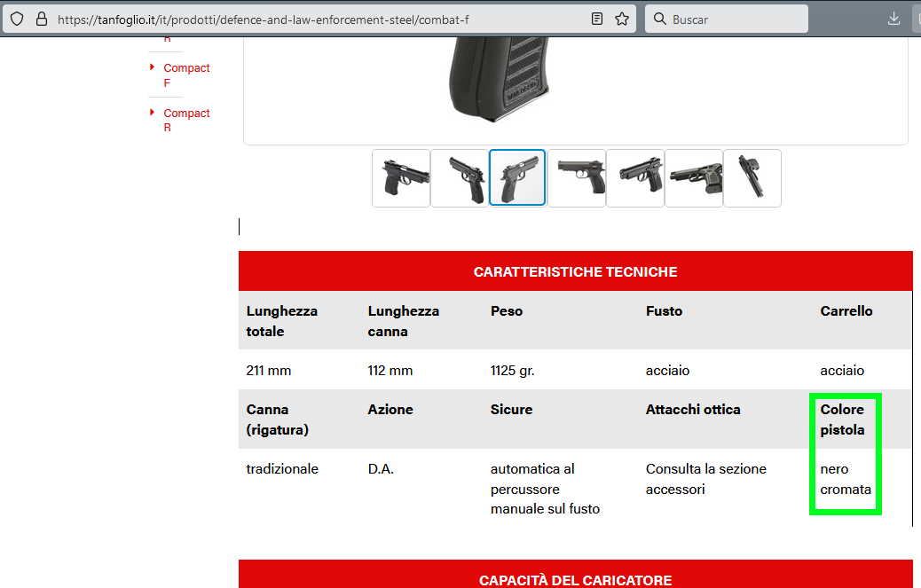
Task: Click the Azione header
Action: pos(390,410)
